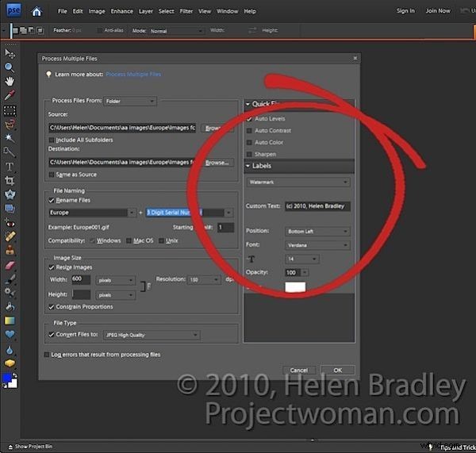
Task: Open the Enhance menu
Action: click(121, 11)
